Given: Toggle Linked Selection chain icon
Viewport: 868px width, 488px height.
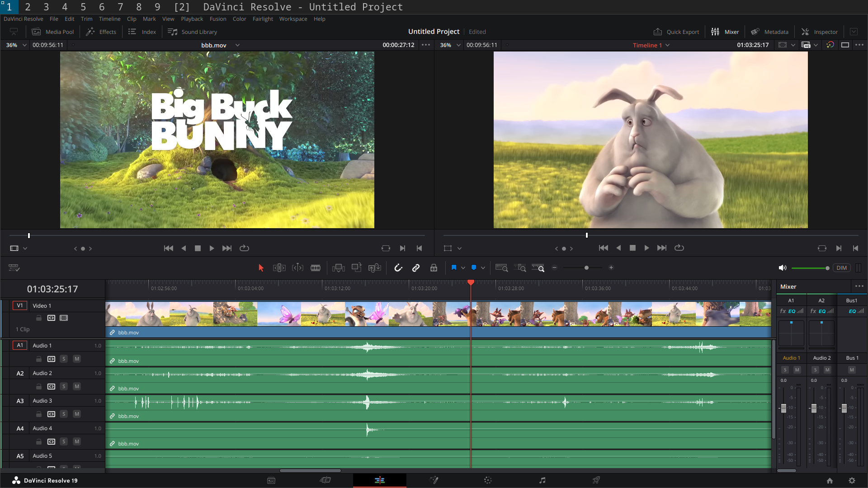Looking at the screenshot, I should tap(416, 268).
